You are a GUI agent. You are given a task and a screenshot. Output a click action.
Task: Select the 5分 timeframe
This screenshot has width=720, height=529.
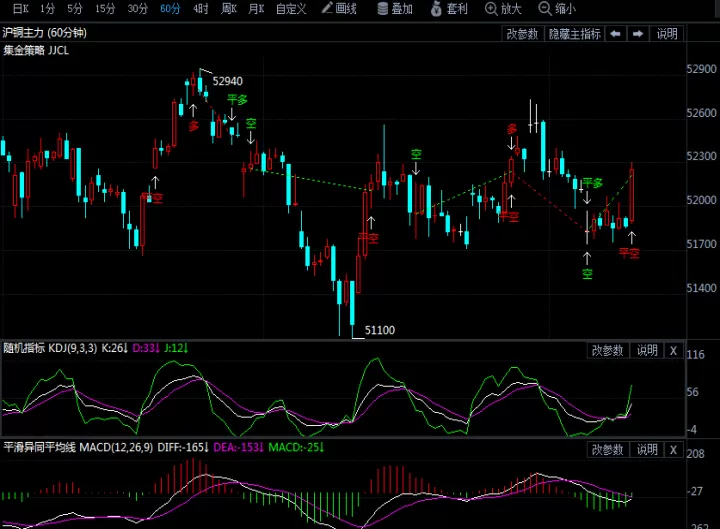[75, 8]
